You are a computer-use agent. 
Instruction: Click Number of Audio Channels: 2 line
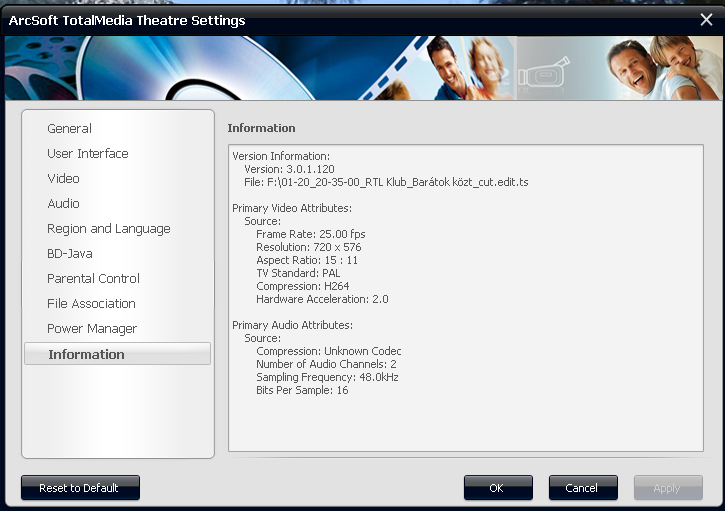tap(326, 364)
